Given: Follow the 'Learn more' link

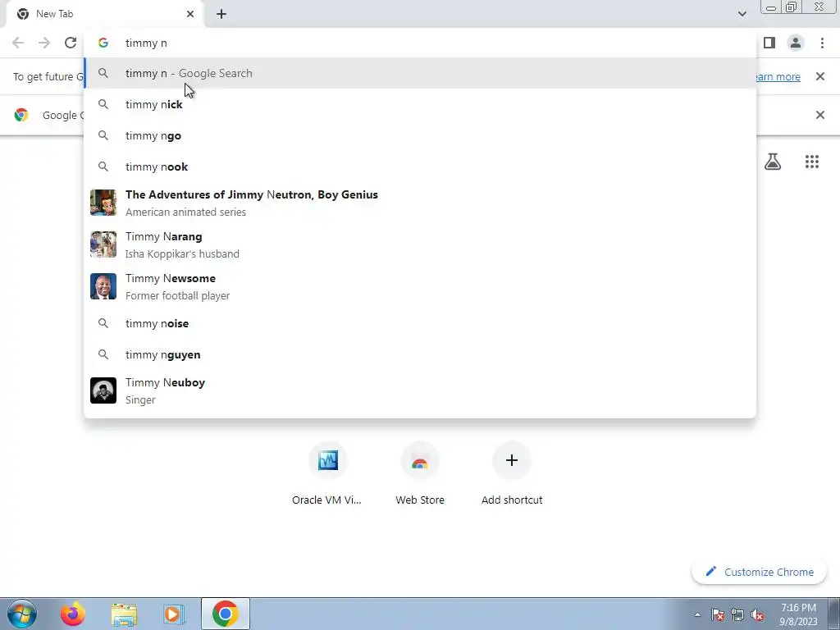Looking at the screenshot, I should (778, 76).
